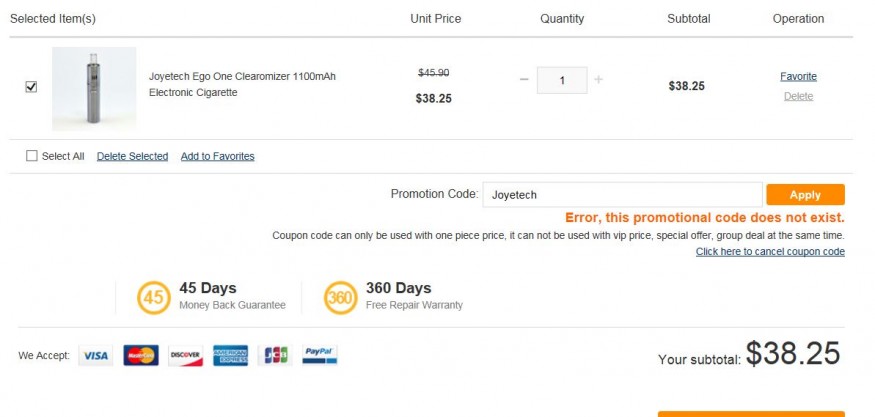Click the Visa payment icon
The height and width of the screenshot is (417, 875).
point(95,356)
